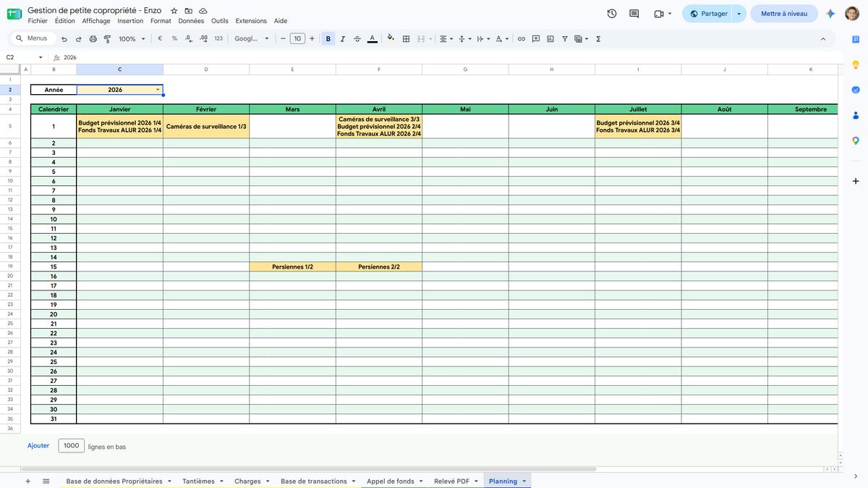Screen dimensions: 868x488
Task: Click the insert chart icon
Action: tap(550, 39)
